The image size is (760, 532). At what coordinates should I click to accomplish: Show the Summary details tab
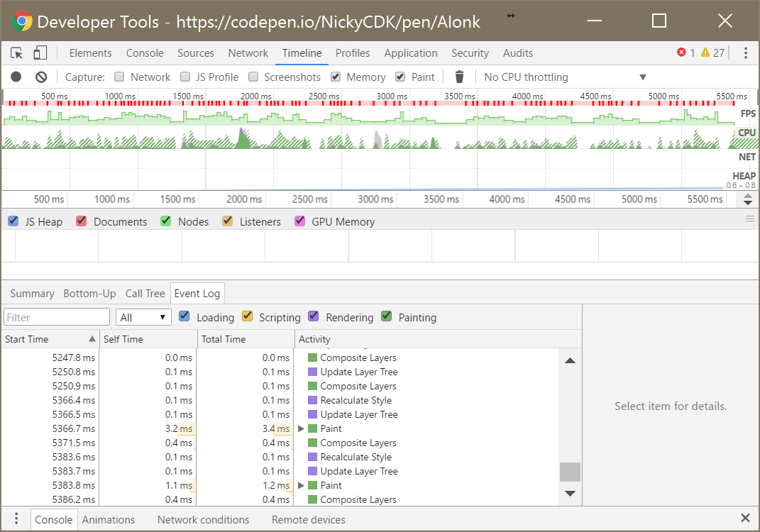(x=33, y=293)
